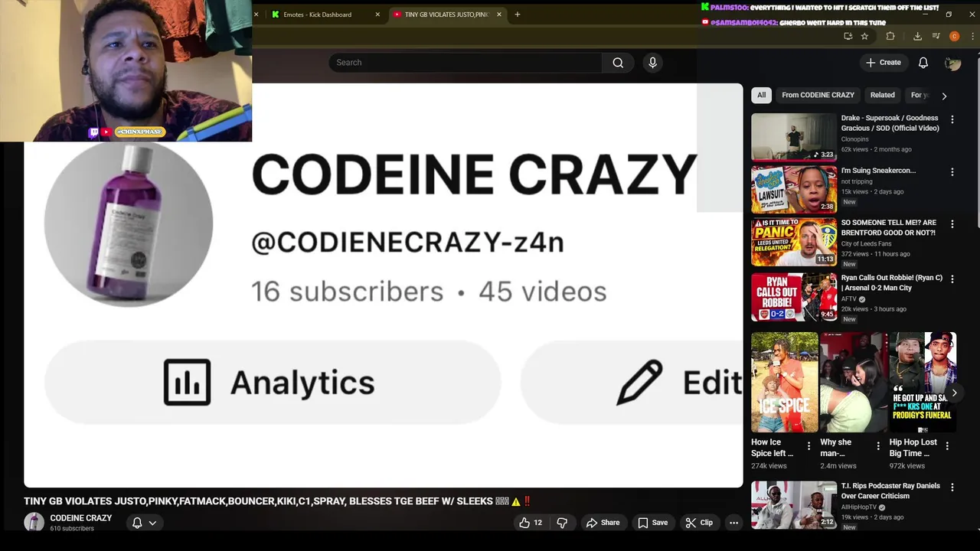Open T.I. Rips Podcaster Ray Daniels title
980x551 pixels.
[890, 491]
